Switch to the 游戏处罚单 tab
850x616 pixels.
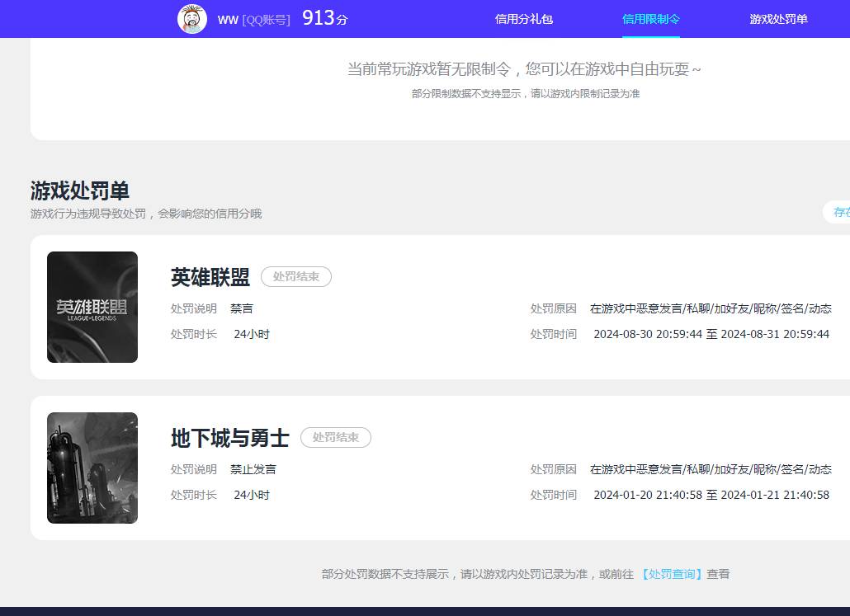[x=778, y=18]
